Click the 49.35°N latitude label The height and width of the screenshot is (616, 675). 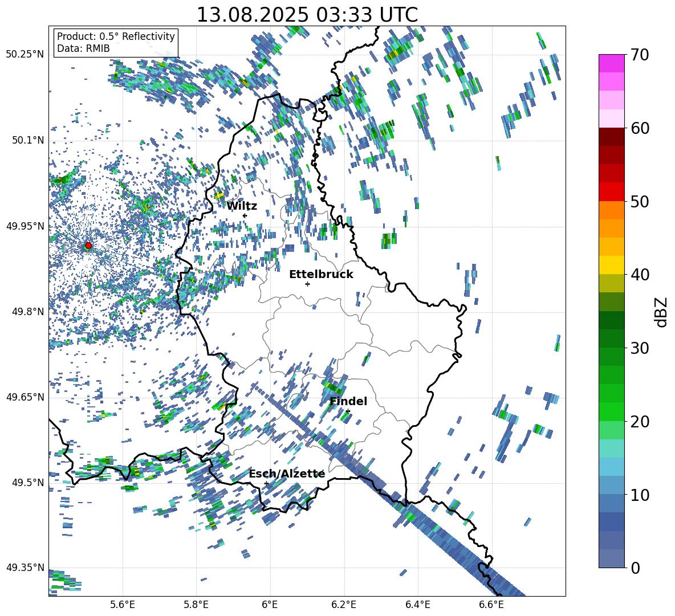coord(25,568)
